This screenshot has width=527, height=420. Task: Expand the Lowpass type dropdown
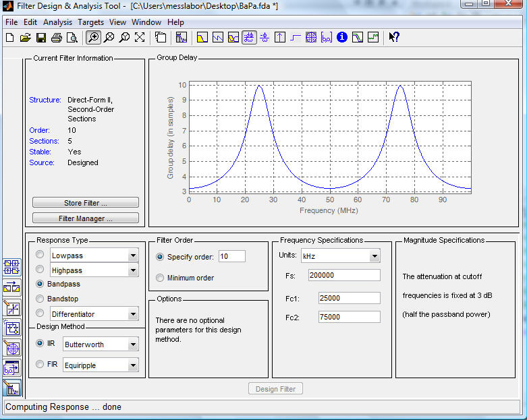click(x=132, y=256)
